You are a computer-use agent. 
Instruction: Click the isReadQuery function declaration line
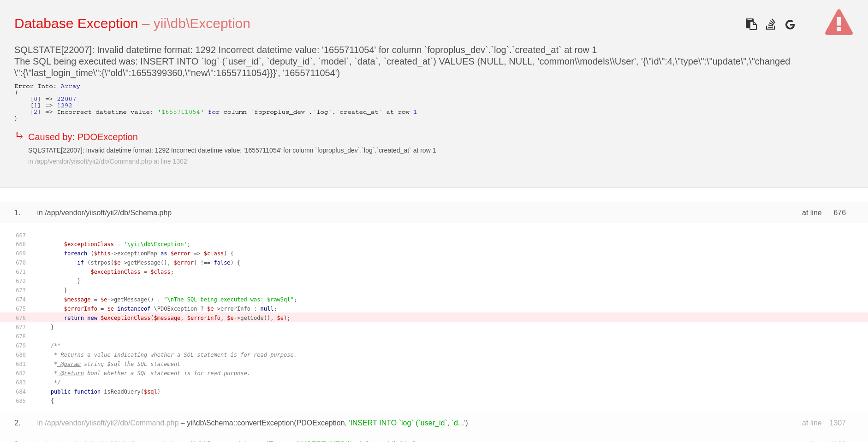[105, 392]
